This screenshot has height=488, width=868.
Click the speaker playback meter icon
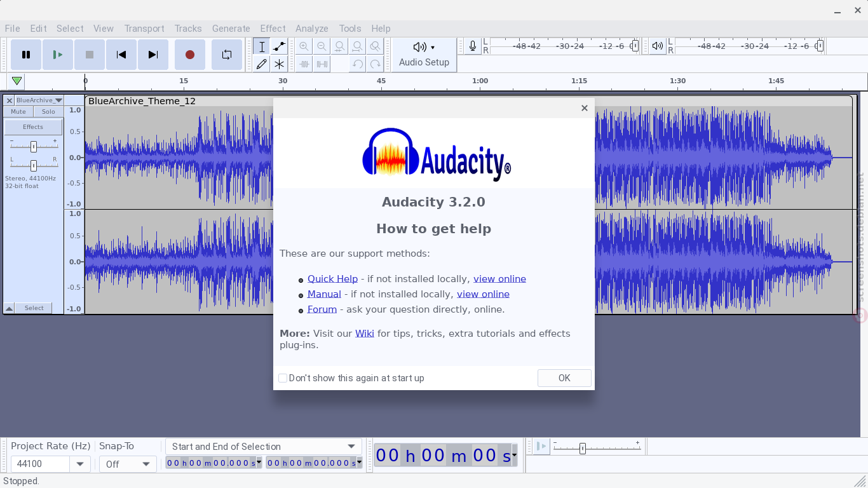pos(658,46)
